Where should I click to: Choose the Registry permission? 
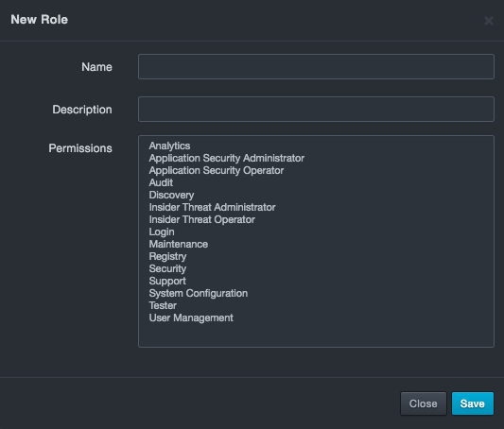point(167,256)
